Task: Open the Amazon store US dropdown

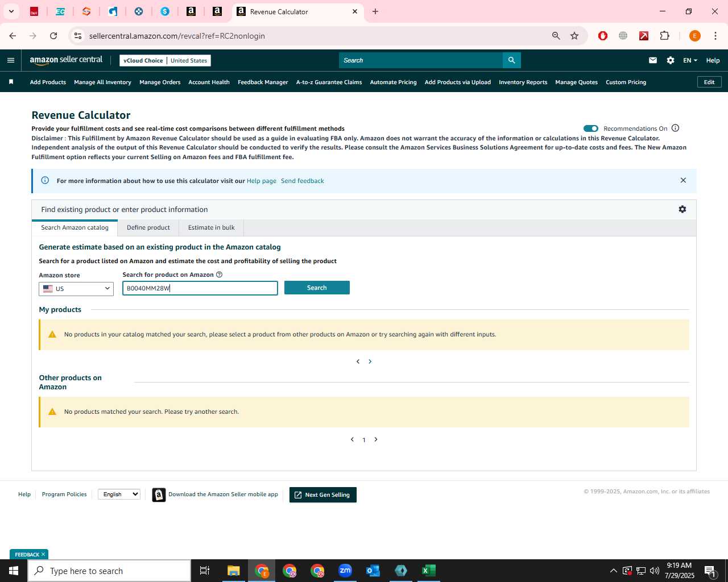Action: [x=76, y=289]
